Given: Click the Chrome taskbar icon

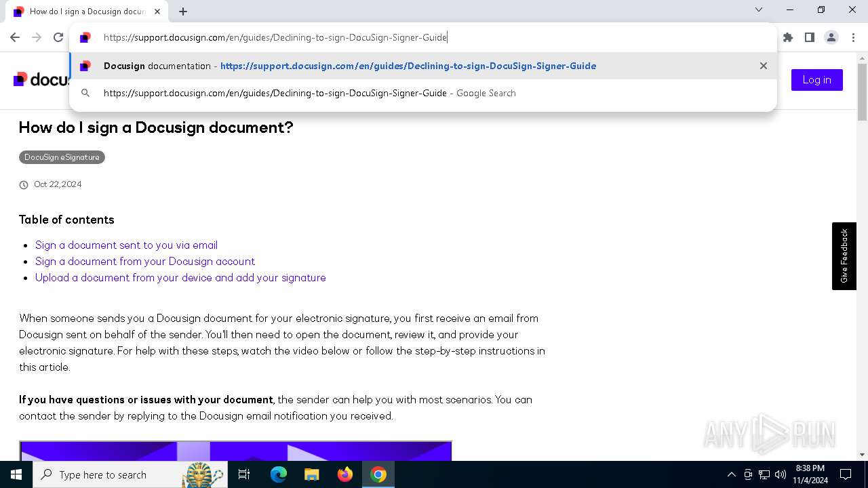Looking at the screenshot, I should [378, 474].
